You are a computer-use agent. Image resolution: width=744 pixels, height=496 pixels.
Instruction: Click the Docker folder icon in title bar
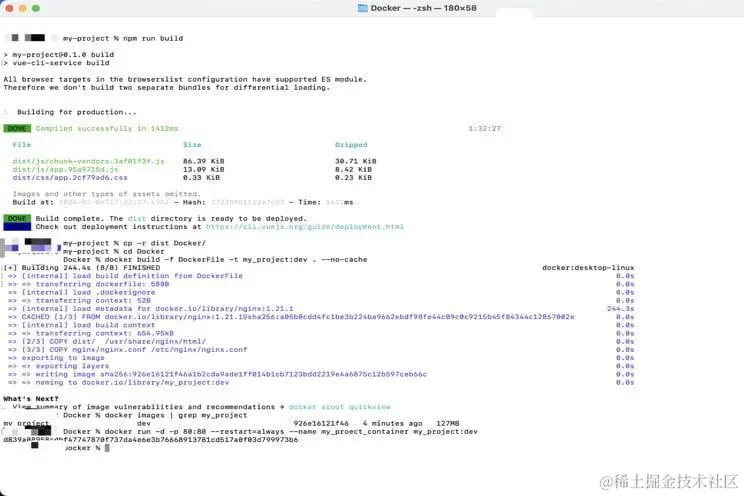click(x=363, y=8)
